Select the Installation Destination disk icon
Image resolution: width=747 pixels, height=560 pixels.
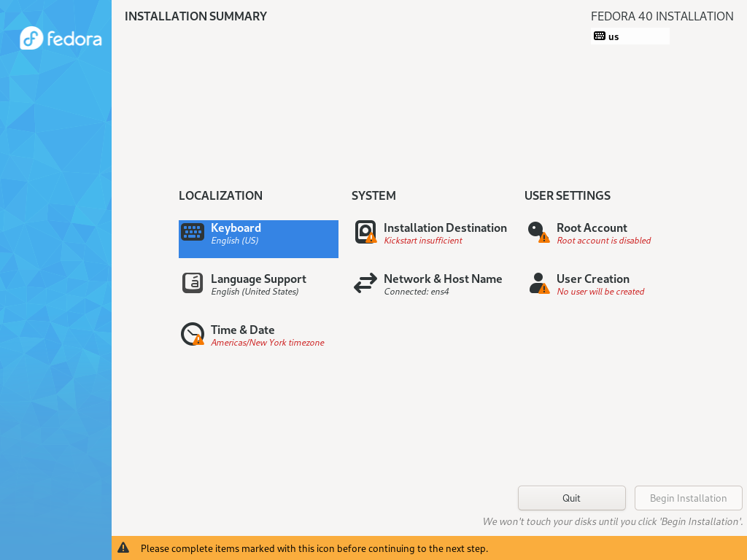pos(365,232)
